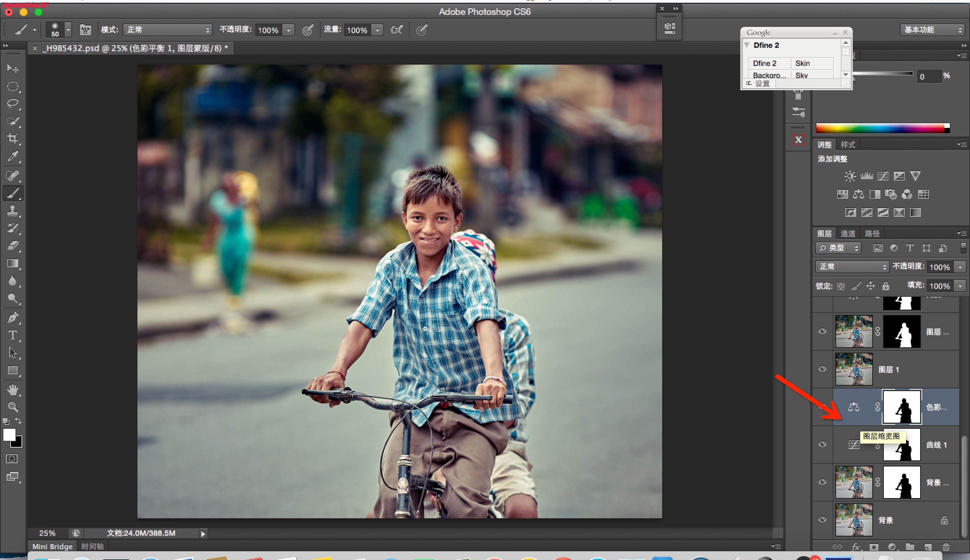
Task: Hide the 背景 layer
Action: 822,520
